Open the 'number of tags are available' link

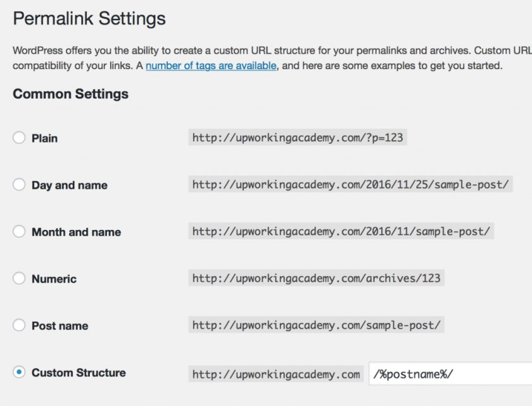[211, 65]
